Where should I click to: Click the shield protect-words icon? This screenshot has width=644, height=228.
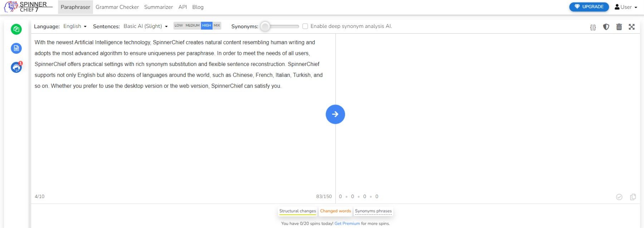coord(606,27)
